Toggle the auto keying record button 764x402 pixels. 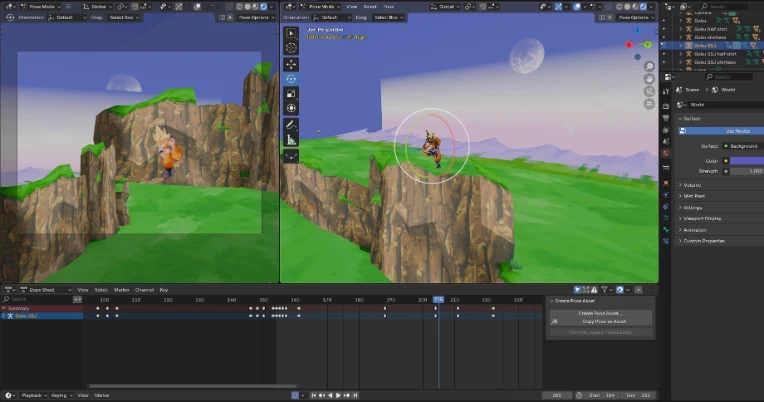pos(295,395)
